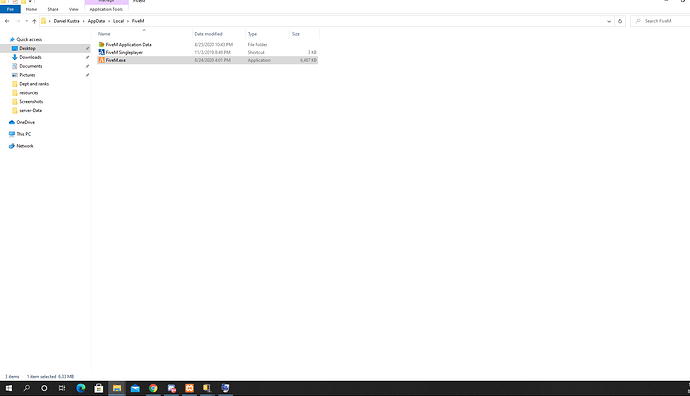Open the address bar history dropdown
690x396 pixels.
pos(609,21)
